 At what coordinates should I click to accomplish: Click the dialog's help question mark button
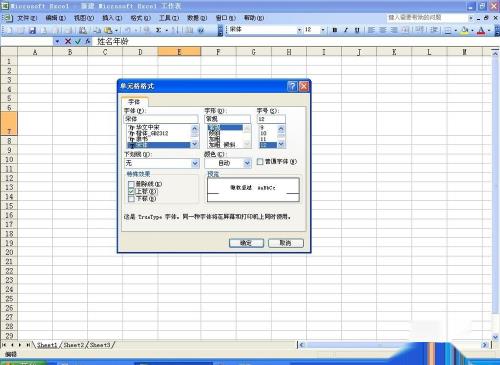click(x=292, y=87)
